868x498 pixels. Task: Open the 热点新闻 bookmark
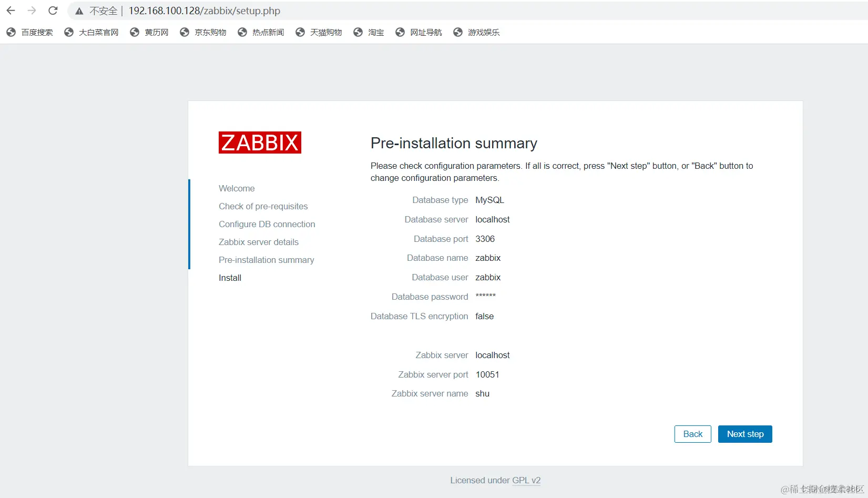(x=261, y=33)
